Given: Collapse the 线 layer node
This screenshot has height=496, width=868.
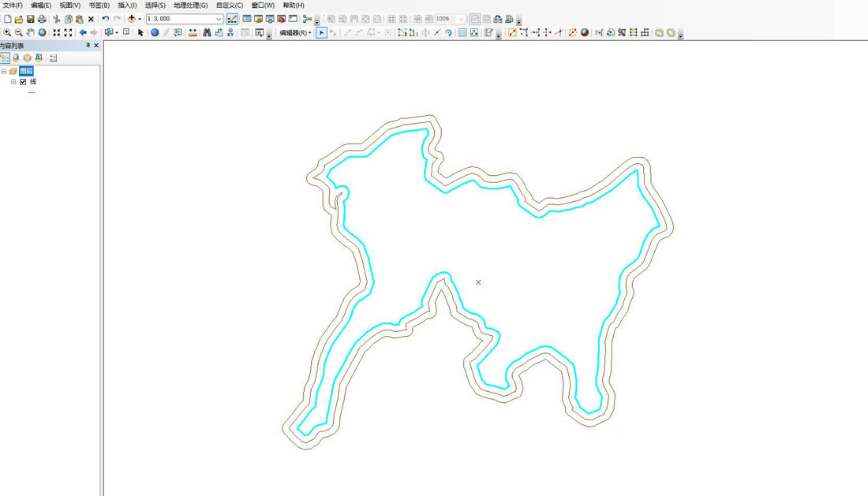Looking at the screenshot, I should point(13,82).
